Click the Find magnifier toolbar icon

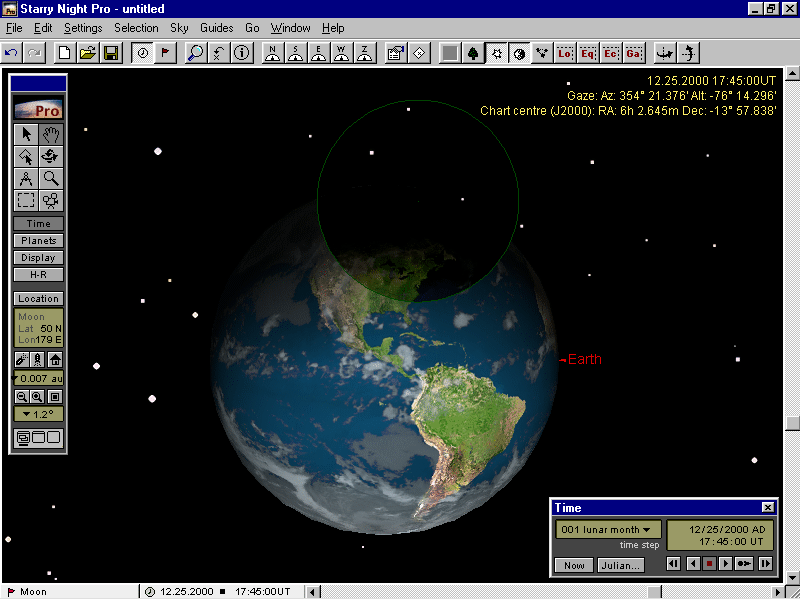coord(196,53)
